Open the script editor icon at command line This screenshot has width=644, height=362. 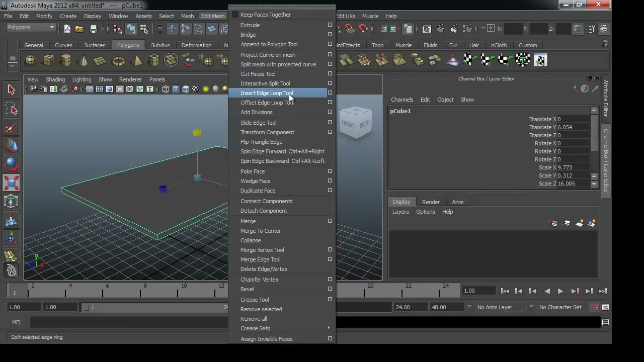[x=605, y=322]
